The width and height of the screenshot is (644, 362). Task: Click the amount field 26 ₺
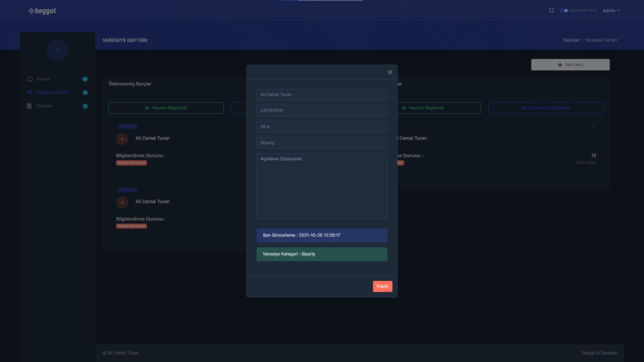tap(322, 127)
